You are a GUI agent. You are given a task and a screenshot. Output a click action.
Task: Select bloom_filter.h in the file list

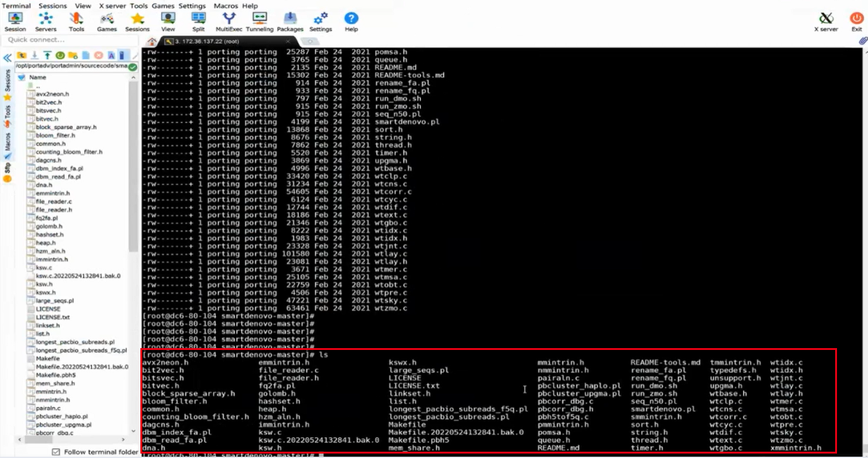[x=55, y=135]
